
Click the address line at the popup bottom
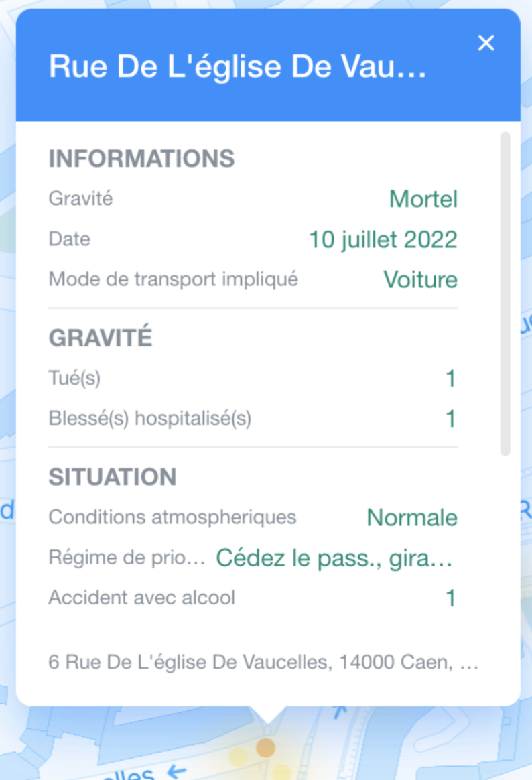coord(263,663)
